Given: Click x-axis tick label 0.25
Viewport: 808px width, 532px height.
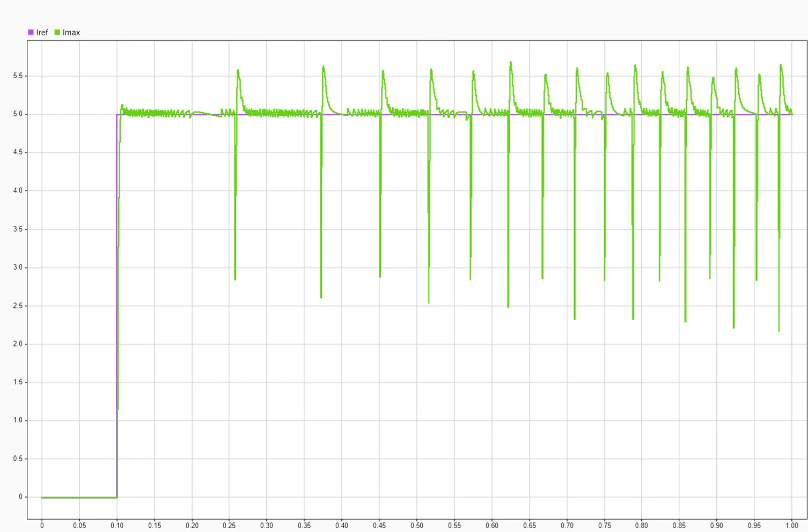Looking at the screenshot, I should click(x=229, y=526).
